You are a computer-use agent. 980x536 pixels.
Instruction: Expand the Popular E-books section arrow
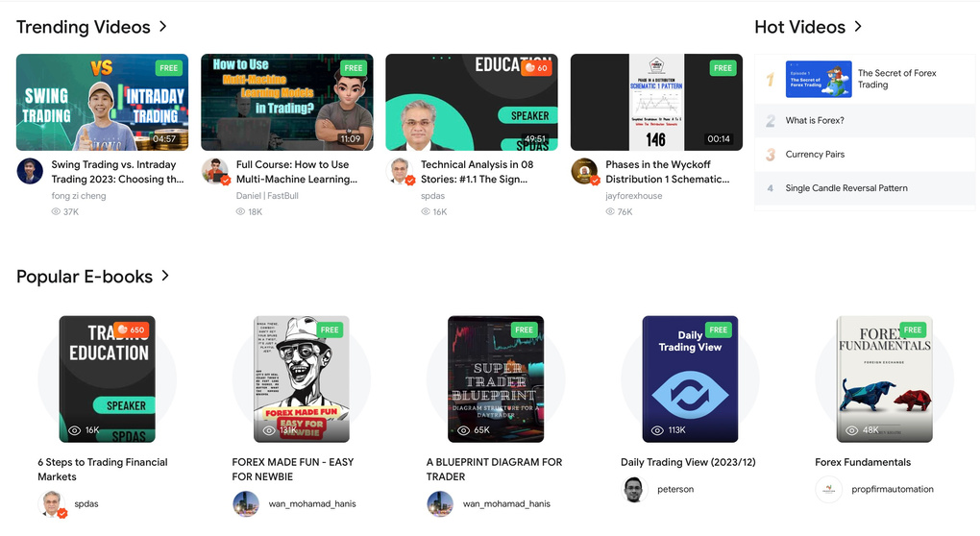click(165, 276)
